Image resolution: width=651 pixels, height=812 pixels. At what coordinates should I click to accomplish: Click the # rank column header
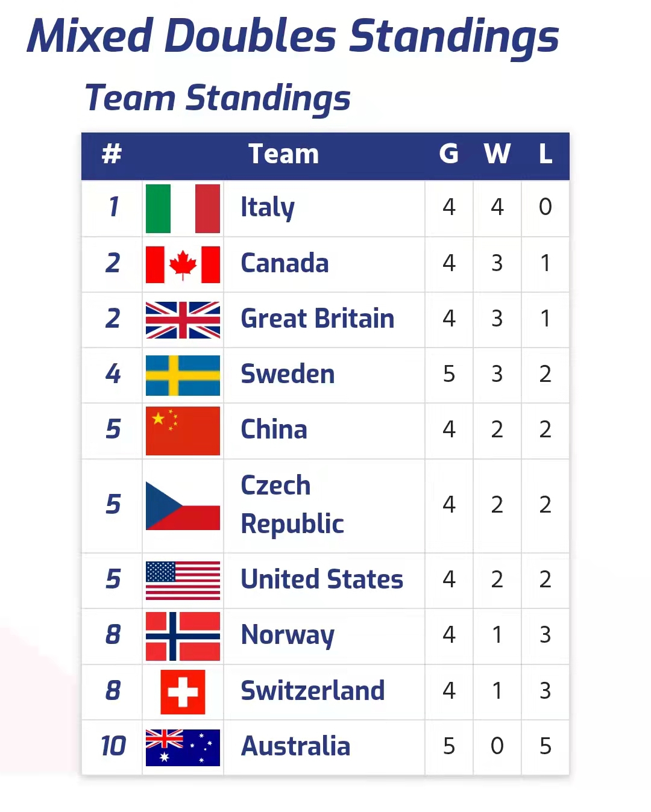[112, 154]
